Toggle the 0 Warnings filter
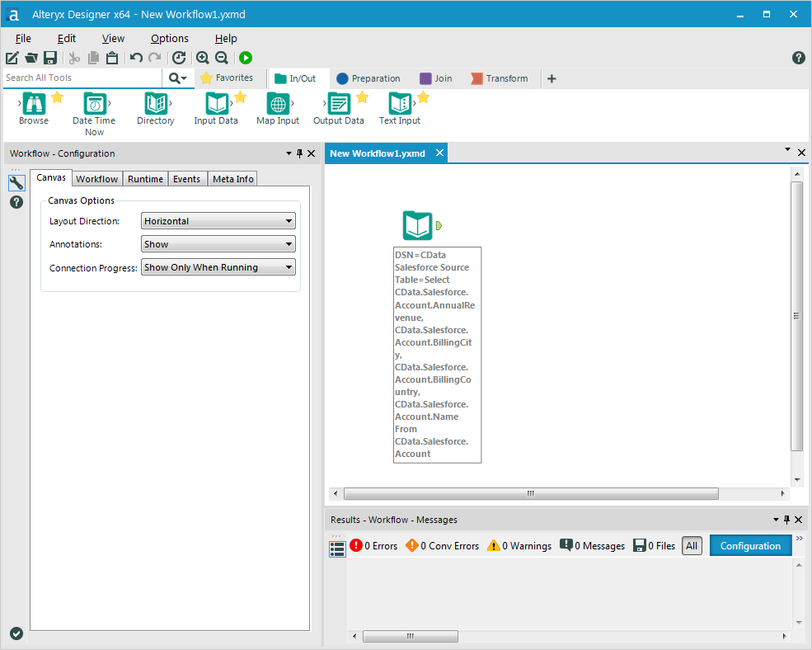The image size is (812, 650). click(x=519, y=546)
